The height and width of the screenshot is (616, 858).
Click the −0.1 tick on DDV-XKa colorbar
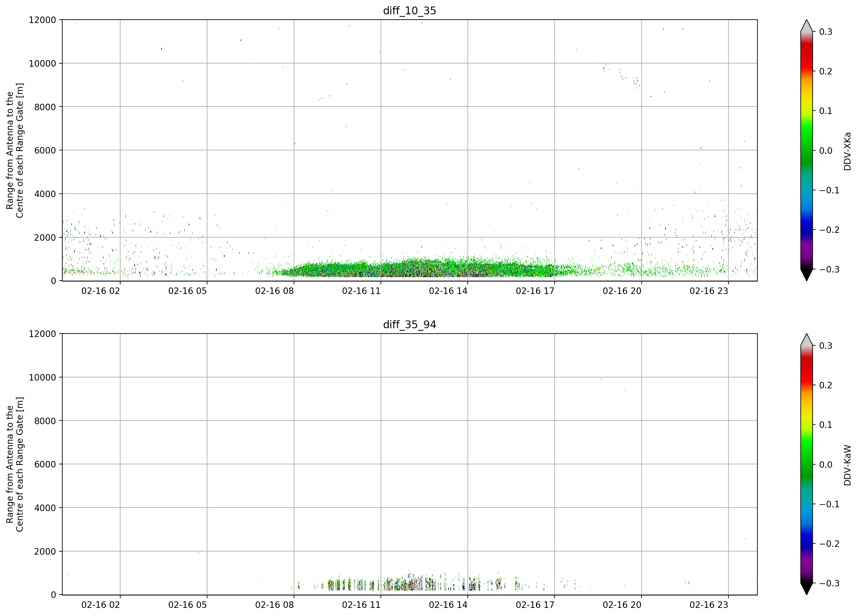pyautogui.click(x=829, y=190)
